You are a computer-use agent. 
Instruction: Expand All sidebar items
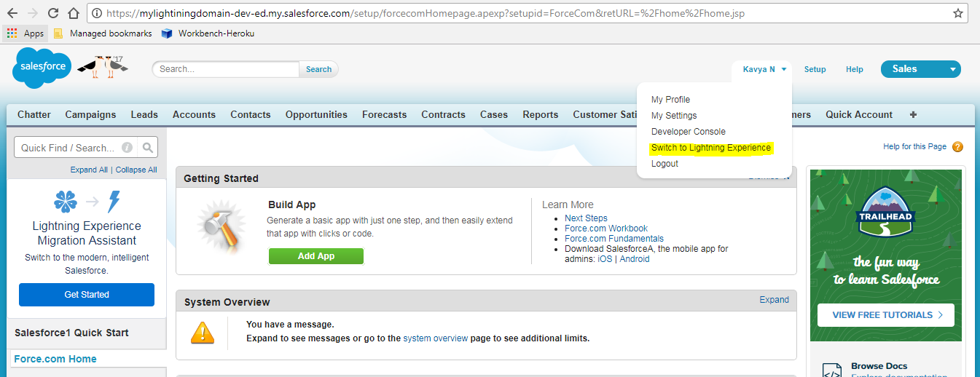[x=89, y=170]
